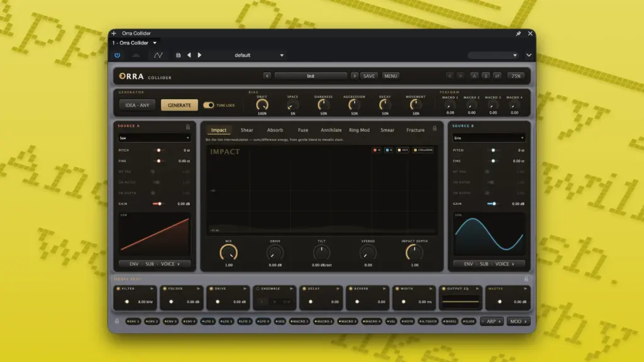This screenshot has width=644, height=362.
Task: Open the Source B waveform dropdown (Sine)
Action: point(489,138)
